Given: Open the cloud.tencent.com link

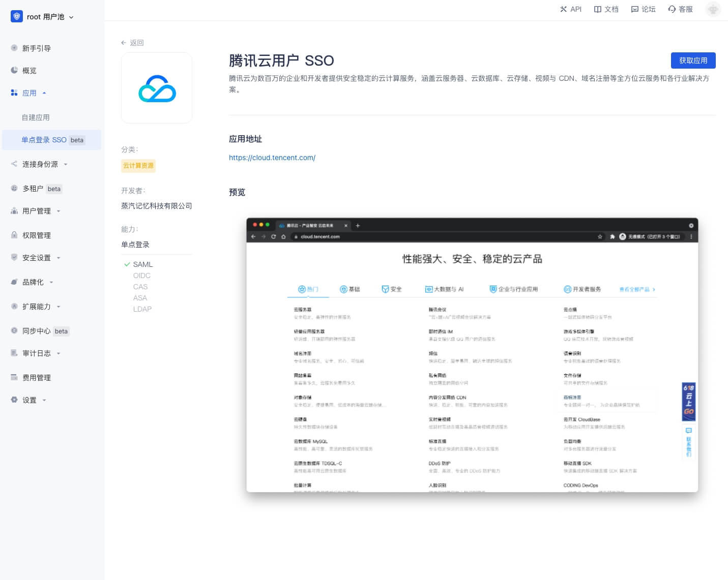Looking at the screenshot, I should [272, 158].
